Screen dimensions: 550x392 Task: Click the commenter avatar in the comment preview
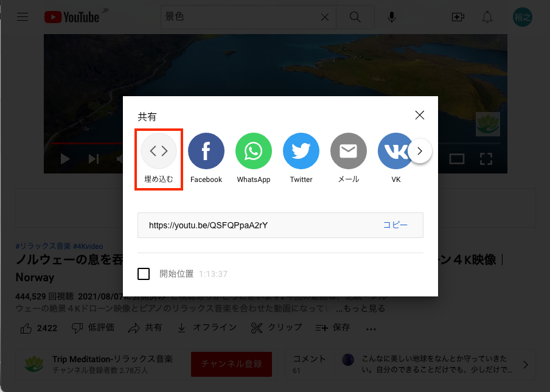click(x=348, y=359)
